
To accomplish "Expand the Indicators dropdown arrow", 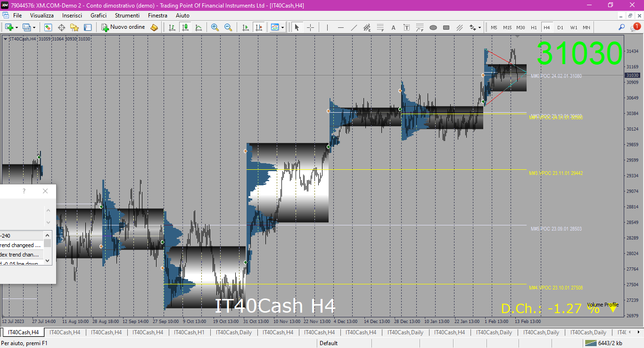I will pyautogui.click(x=282, y=27).
